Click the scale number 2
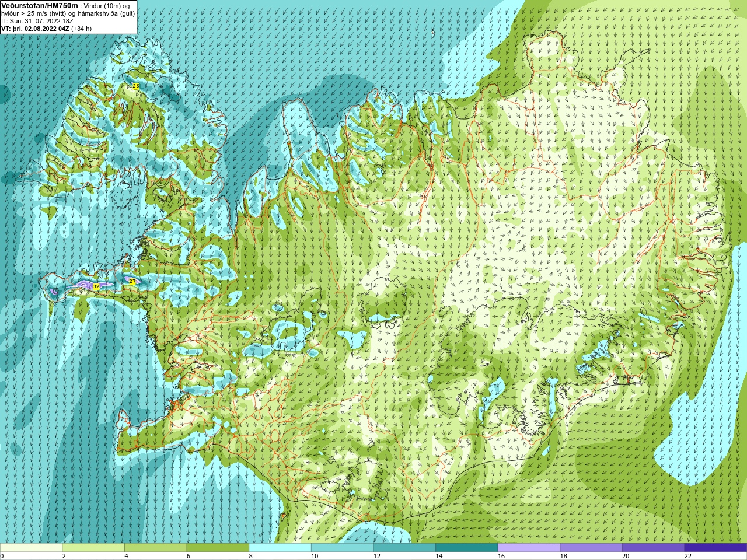Screen dimensions: 747x560 pos(64,556)
